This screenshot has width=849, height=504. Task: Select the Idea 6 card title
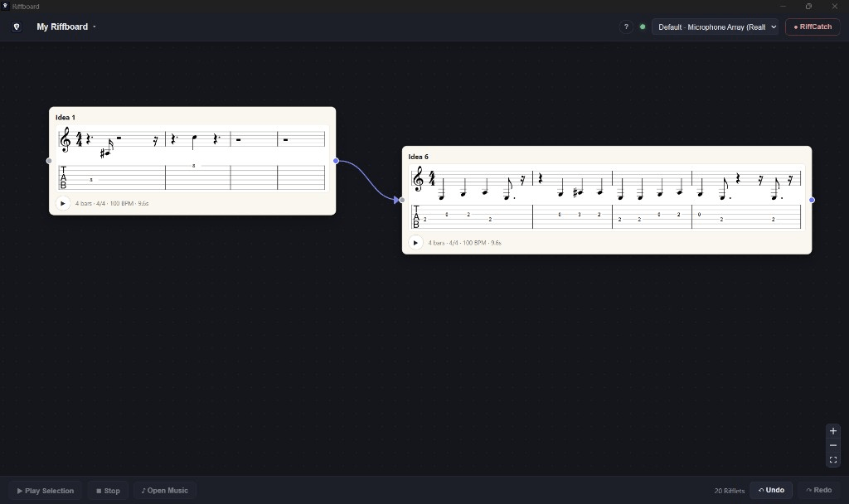pos(419,157)
